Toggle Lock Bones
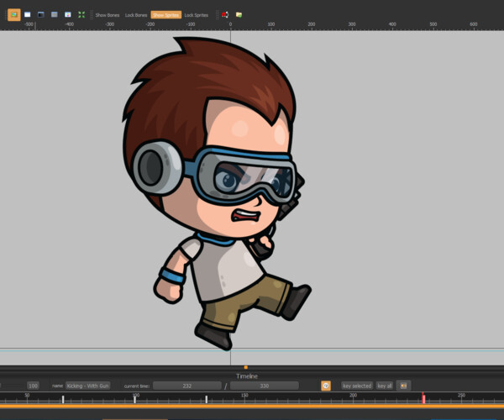 coord(135,15)
